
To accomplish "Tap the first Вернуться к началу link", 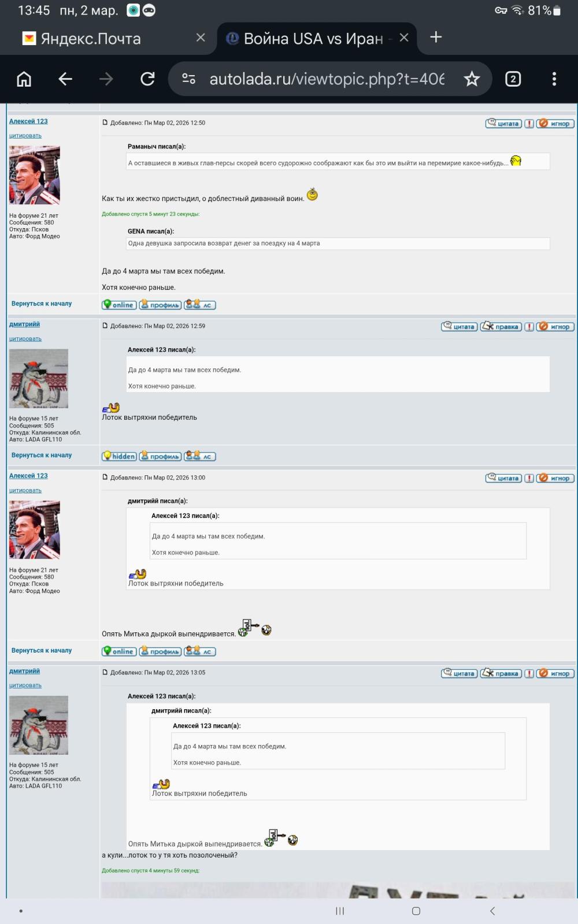I will 42,304.
